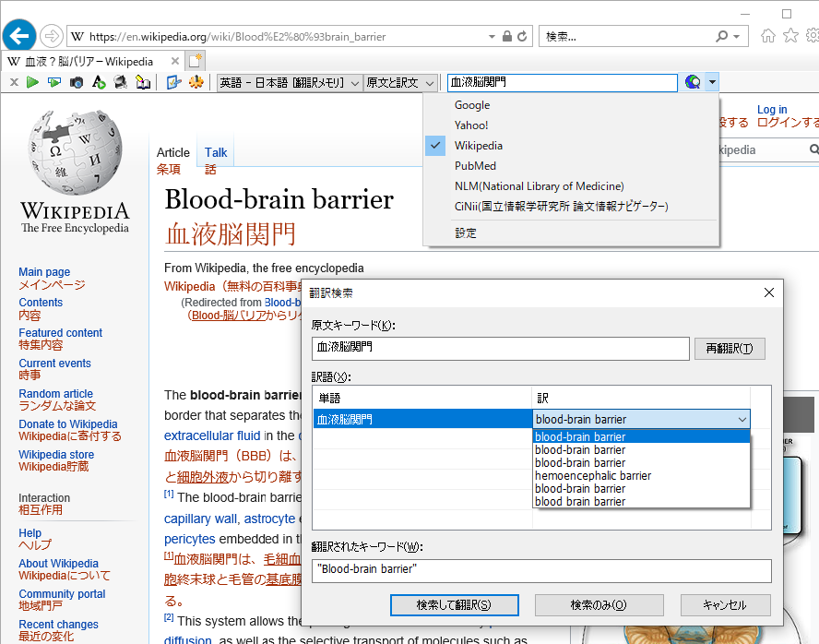Click the browser address bar URL
Image resolution: width=819 pixels, height=644 pixels.
tap(237, 37)
